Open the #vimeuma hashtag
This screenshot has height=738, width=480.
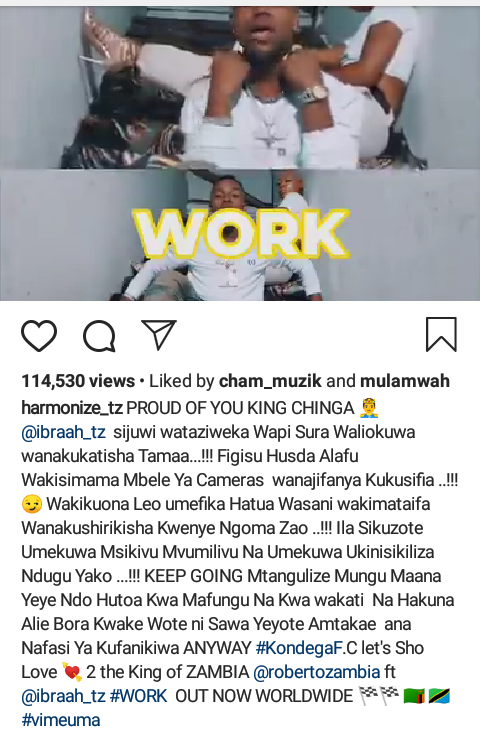coord(61,720)
